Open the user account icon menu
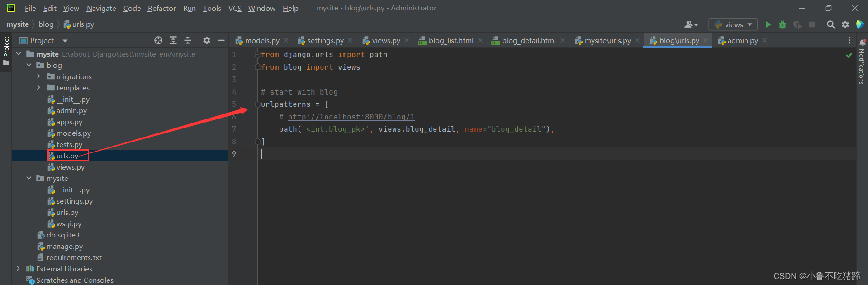The image size is (868, 285). (x=691, y=24)
